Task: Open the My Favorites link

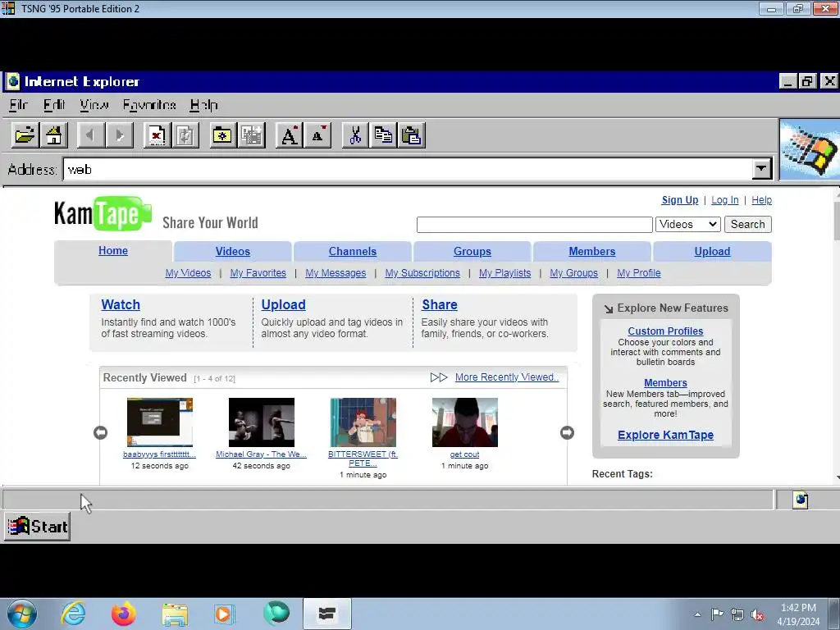Action: (258, 273)
